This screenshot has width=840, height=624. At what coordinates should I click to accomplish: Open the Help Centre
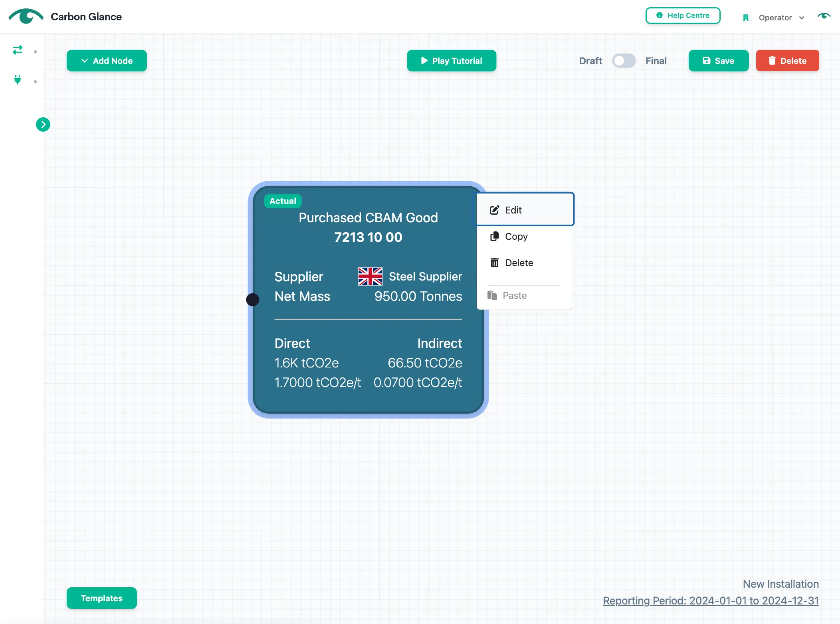click(683, 16)
